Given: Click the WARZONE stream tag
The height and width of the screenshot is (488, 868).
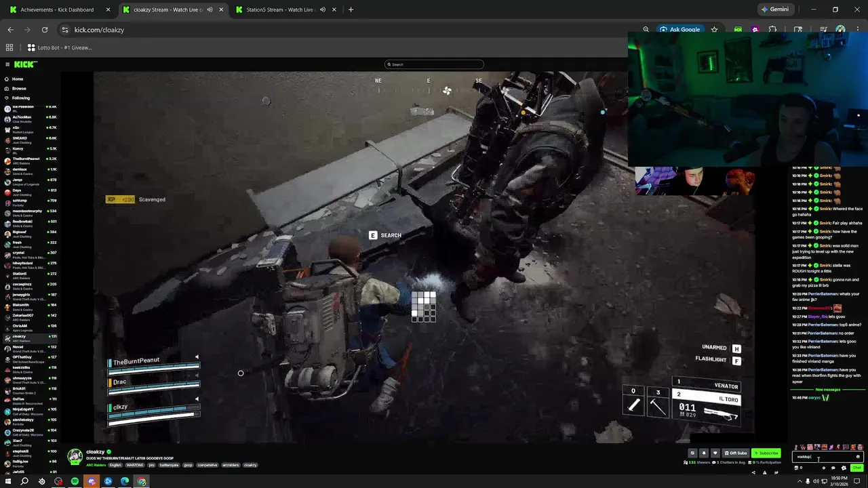Looking at the screenshot, I should click(135, 465).
